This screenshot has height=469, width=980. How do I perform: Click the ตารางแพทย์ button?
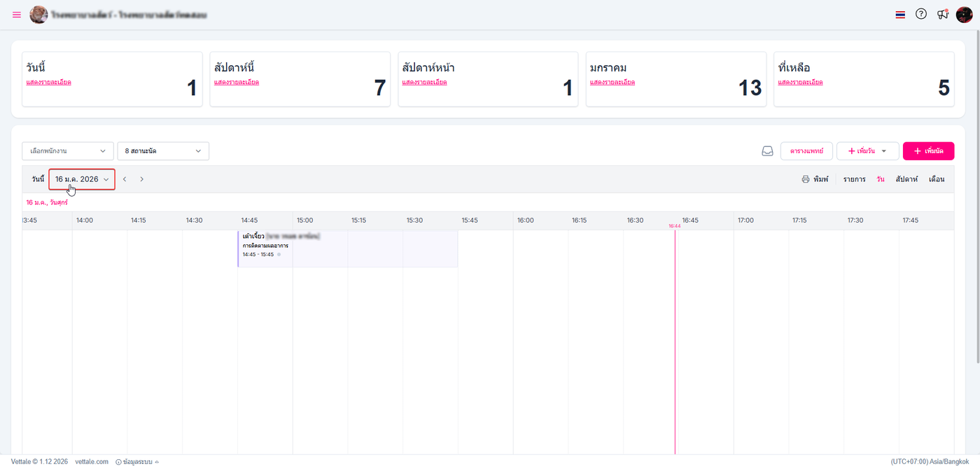point(806,151)
